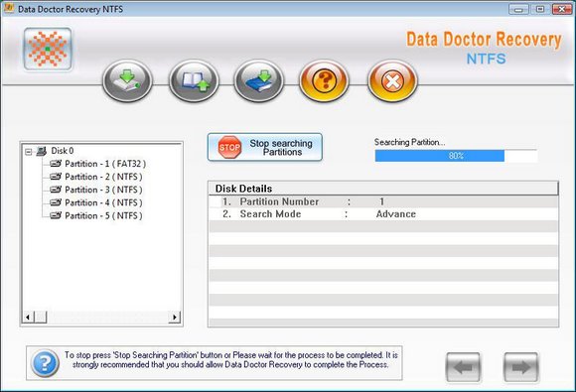This screenshot has width=576, height=392.
Task: Select Partition - 5 ( NTFS )
Action: tap(103, 215)
